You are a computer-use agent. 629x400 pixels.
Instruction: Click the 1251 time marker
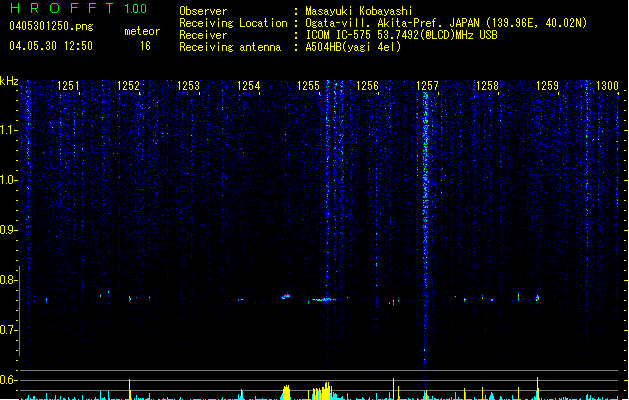[68, 85]
